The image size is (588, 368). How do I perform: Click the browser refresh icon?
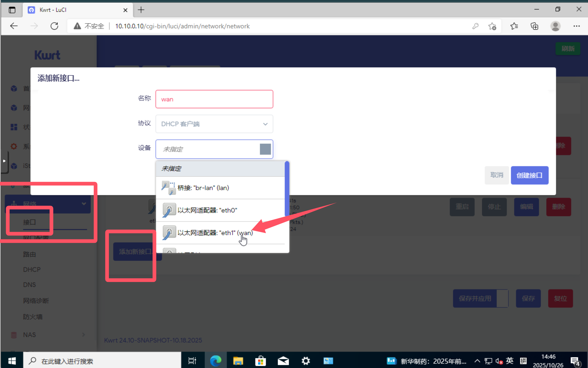coord(54,26)
